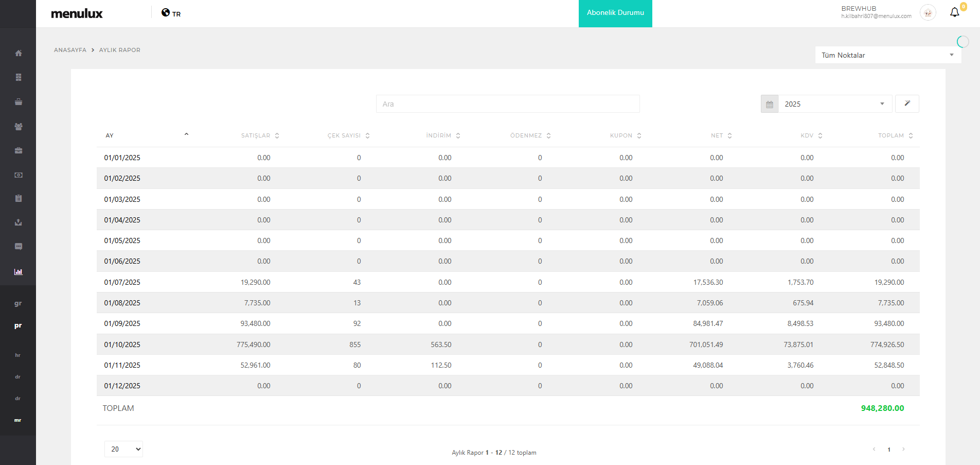The height and width of the screenshot is (465, 980).
Task: Click the cash money icon in sidebar
Action: 19,175
